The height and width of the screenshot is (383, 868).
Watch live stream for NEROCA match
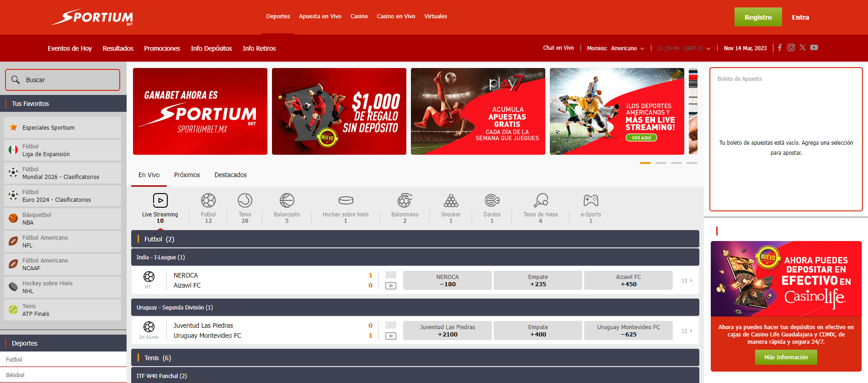coord(391,286)
